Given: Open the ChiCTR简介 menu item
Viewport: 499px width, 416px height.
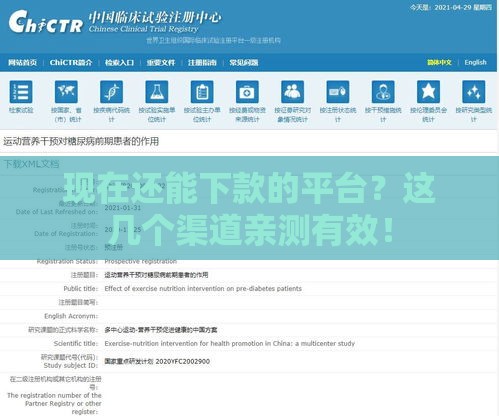Looking at the screenshot, I should coord(71,62).
